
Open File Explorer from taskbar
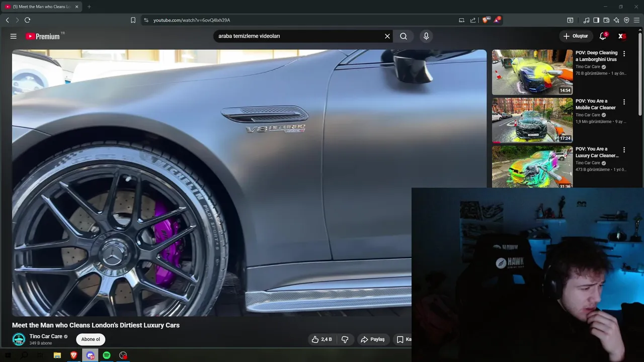point(57,355)
